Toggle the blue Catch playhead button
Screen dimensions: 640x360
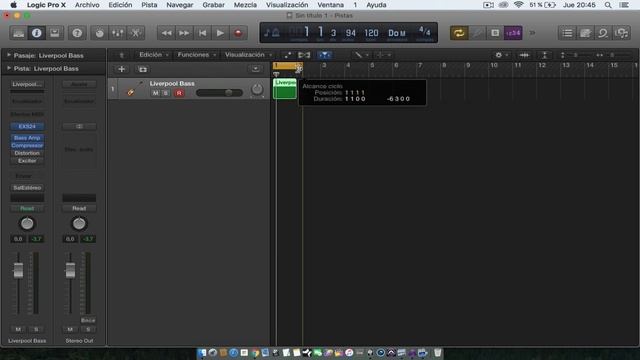point(324,55)
